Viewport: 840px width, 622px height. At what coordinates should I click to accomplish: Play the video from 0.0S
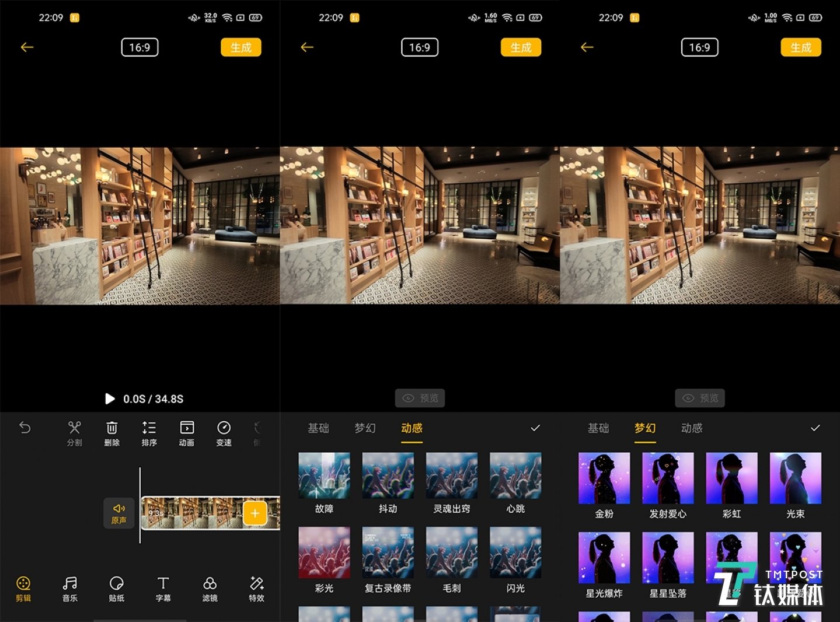coord(110,399)
